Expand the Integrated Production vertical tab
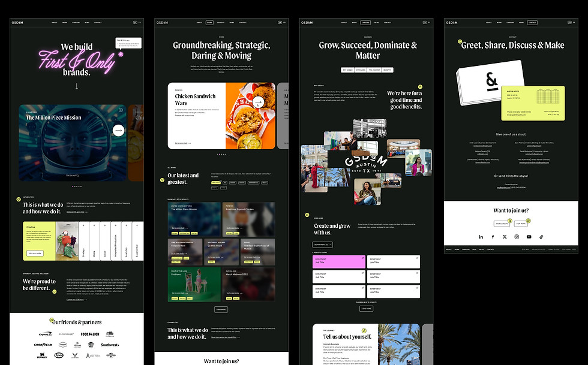This screenshot has width=588, height=365. click(116, 241)
